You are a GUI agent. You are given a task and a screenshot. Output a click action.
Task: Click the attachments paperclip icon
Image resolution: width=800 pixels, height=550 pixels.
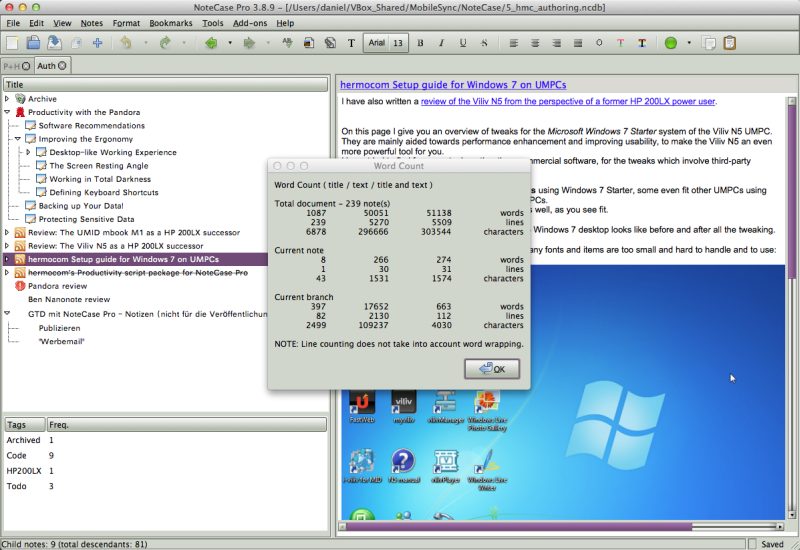click(330, 43)
